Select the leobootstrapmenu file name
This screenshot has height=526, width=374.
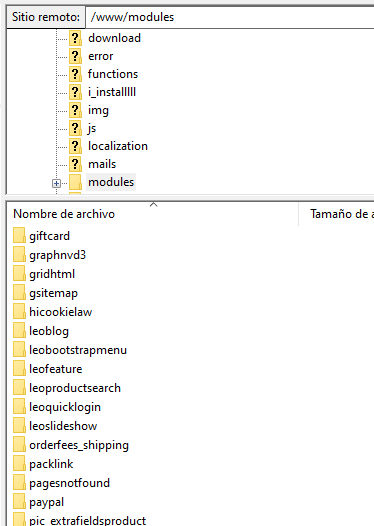[x=78, y=350]
